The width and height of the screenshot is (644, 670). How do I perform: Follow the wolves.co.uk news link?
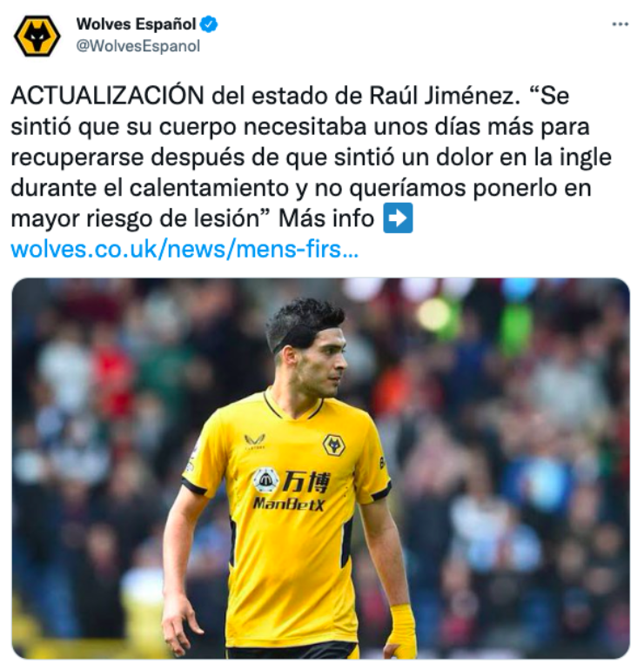[184, 249]
